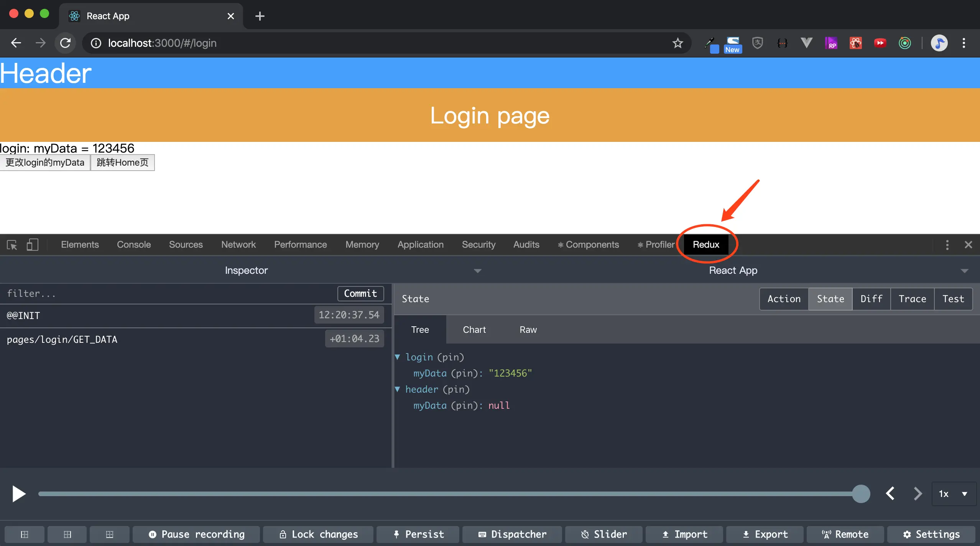This screenshot has width=980, height=546.
Task: Switch to the Chart state tab
Action: click(474, 330)
